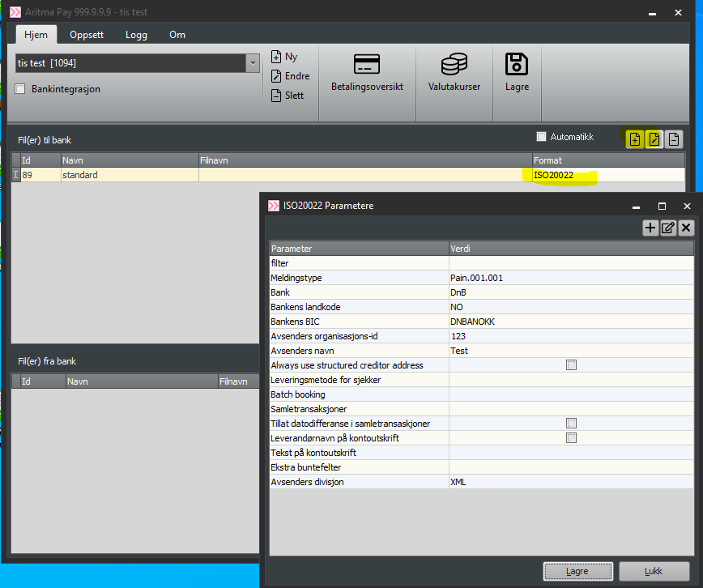
Task: Enable Leverandørnavn på kontoutskrift checkbox
Action: click(x=571, y=438)
